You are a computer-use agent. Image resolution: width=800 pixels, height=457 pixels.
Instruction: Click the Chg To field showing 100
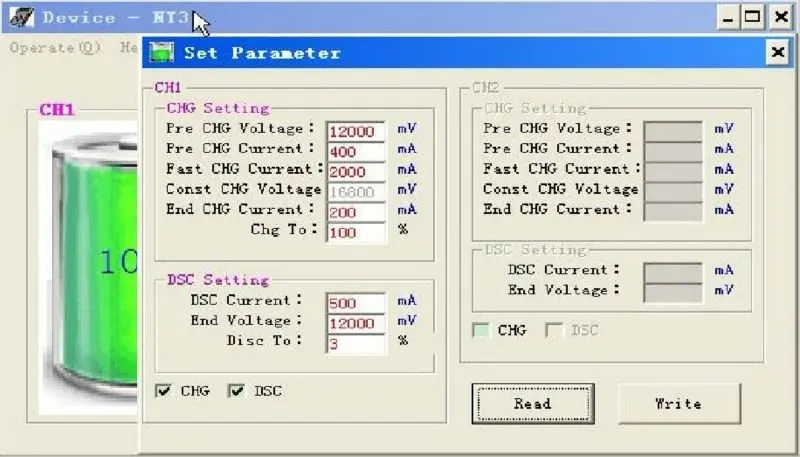pos(356,233)
